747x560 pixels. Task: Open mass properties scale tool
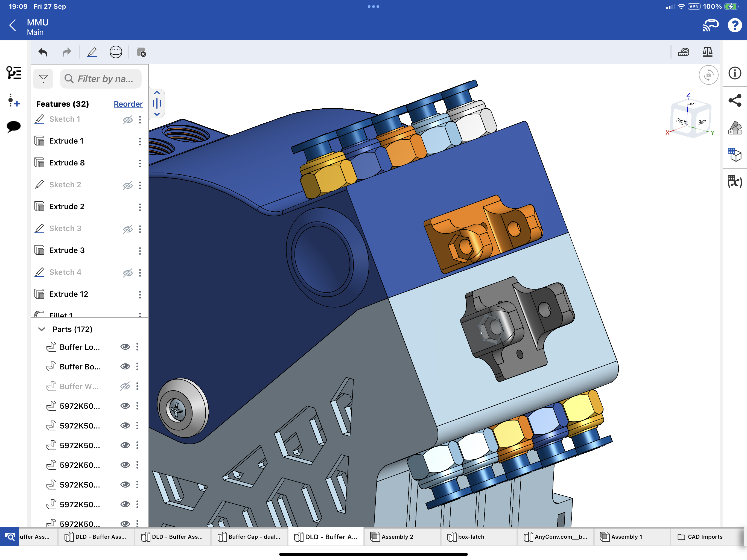point(707,52)
